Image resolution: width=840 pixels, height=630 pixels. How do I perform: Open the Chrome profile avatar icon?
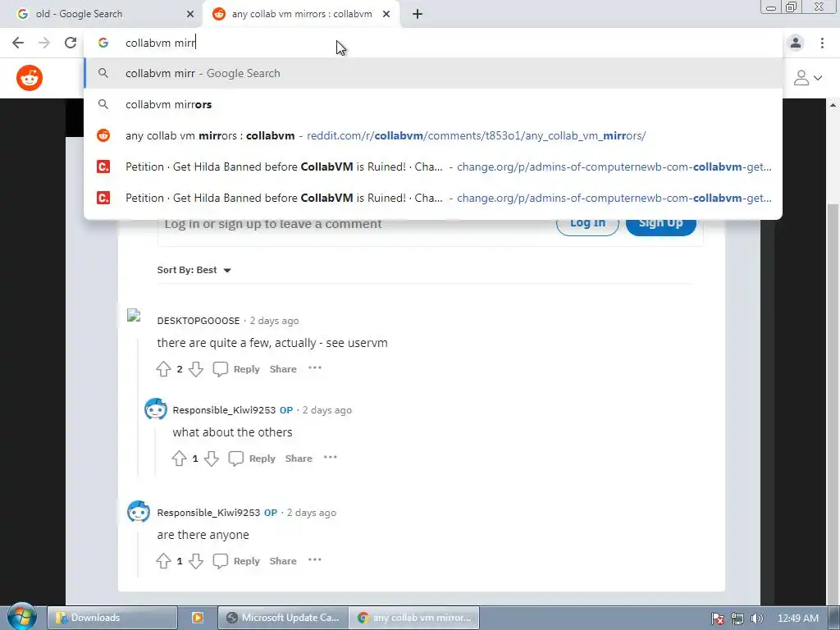click(x=796, y=43)
